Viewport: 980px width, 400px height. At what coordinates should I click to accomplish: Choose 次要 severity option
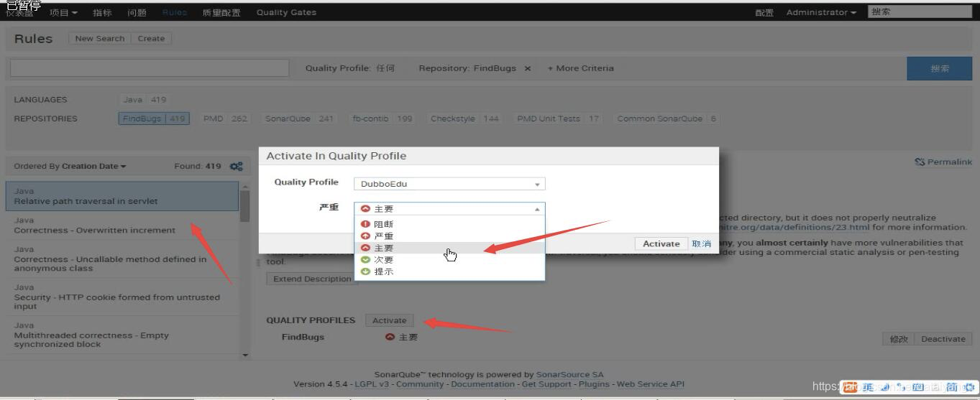[449, 259]
